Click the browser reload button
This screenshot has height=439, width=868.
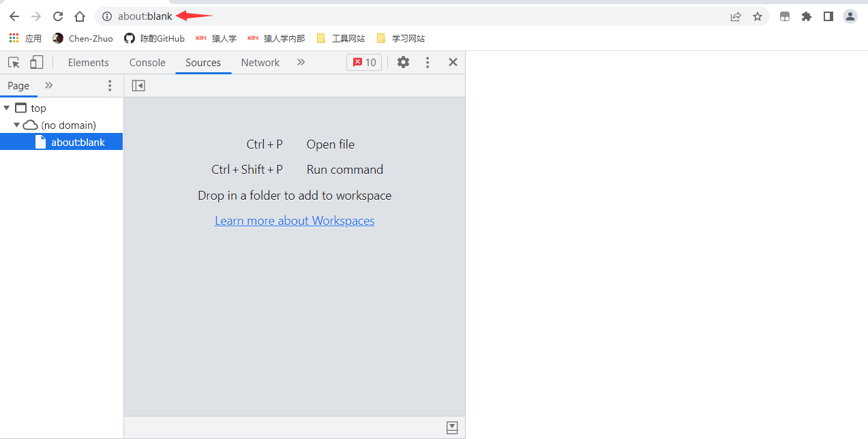pos(58,16)
